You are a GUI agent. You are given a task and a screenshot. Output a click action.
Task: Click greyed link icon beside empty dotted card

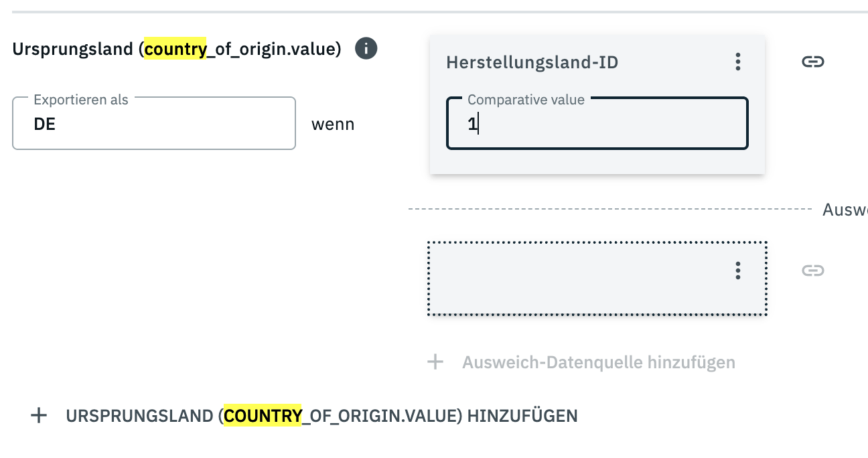point(812,271)
